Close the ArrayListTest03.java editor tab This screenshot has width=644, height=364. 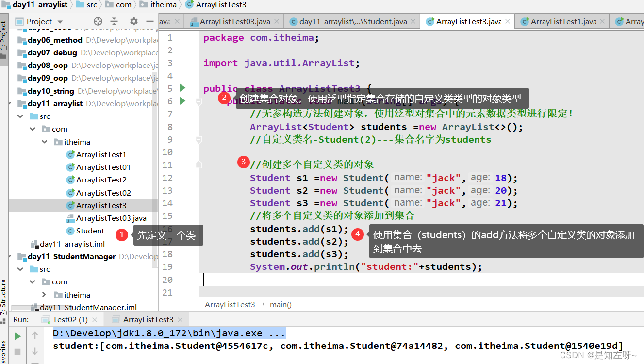click(277, 22)
